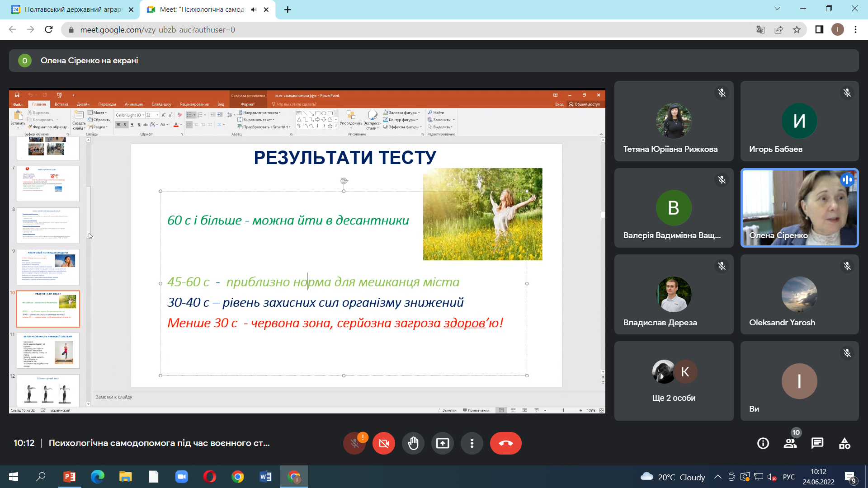
Task: Open a new browser tab
Action: [x=288, y=9]
